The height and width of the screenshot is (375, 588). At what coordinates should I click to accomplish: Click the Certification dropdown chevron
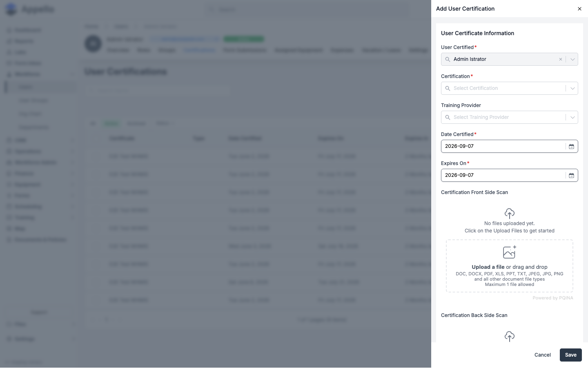pyautogui.click(x=572, y=88)
